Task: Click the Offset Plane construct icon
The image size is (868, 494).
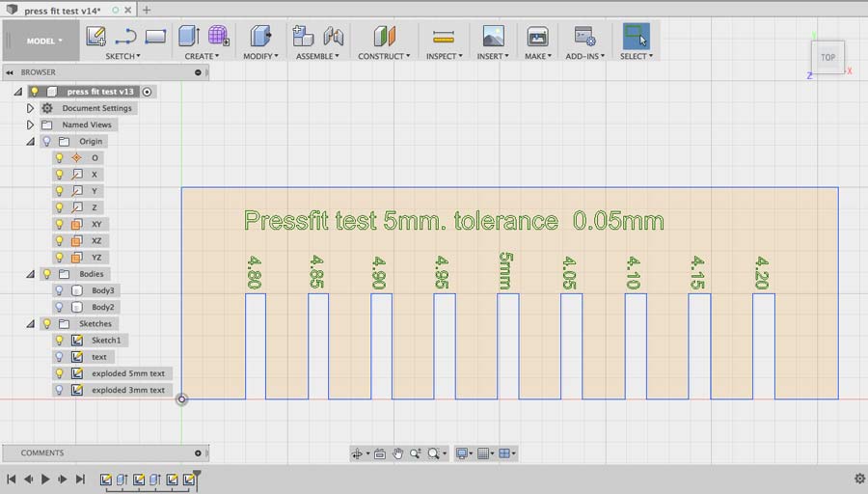Action: click(384, 37)
